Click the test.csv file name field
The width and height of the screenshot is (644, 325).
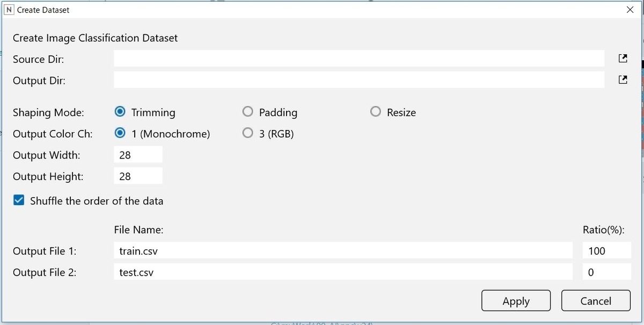tap(343, 272)
